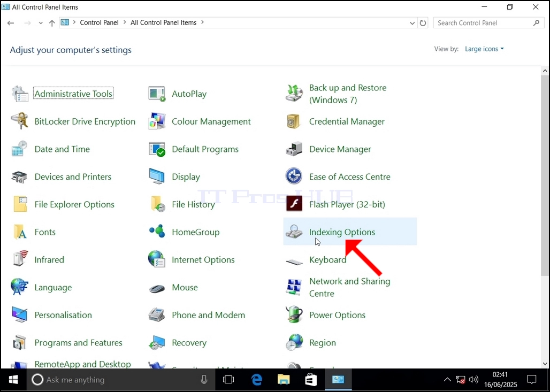Expand chevron before the Control Panel breadcrumb
550x392 pixels.
pyautogui.click(x=74, y=22)
